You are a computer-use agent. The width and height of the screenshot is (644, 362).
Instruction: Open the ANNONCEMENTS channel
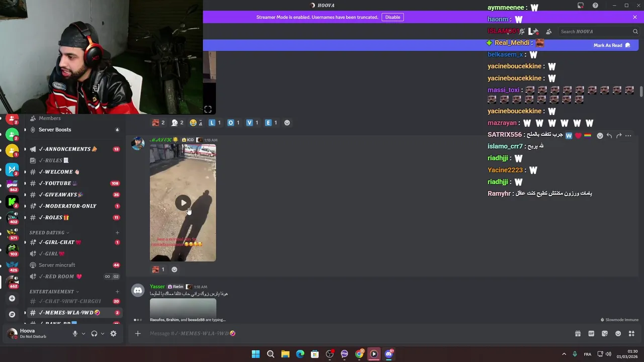(x=73, y=149)
